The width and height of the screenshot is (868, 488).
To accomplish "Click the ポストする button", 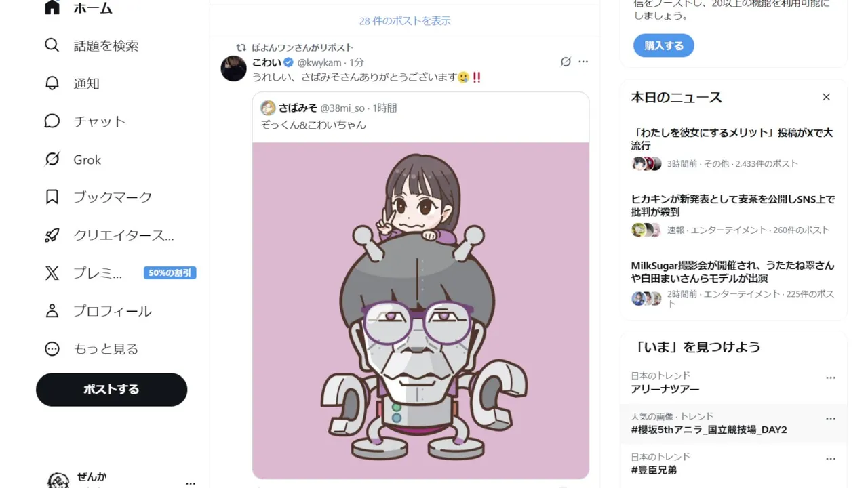I will pos(111,390).
